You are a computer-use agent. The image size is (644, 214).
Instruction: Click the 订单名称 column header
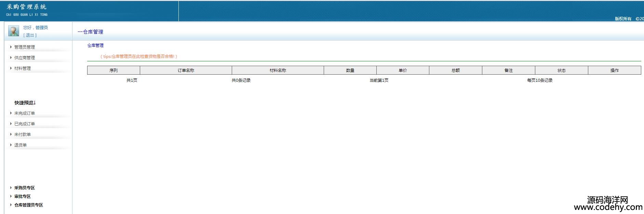[x=186, y=71]
